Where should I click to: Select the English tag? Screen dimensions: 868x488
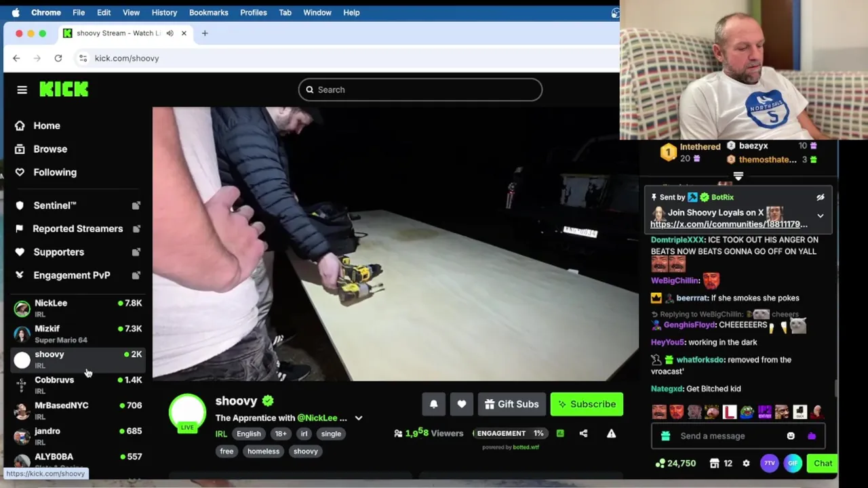click(249, 434)
